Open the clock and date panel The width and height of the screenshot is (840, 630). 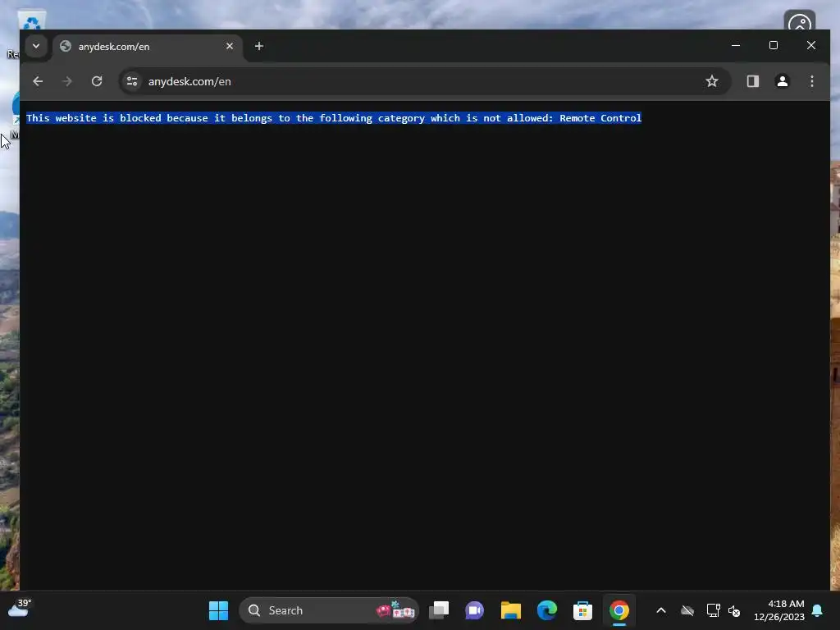pos(779,610)
